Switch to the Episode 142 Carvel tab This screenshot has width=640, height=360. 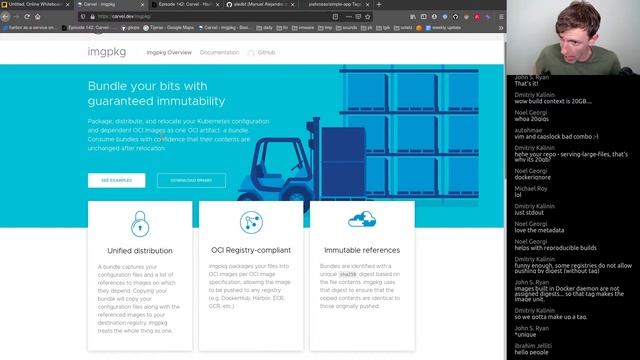coord(186,4)
